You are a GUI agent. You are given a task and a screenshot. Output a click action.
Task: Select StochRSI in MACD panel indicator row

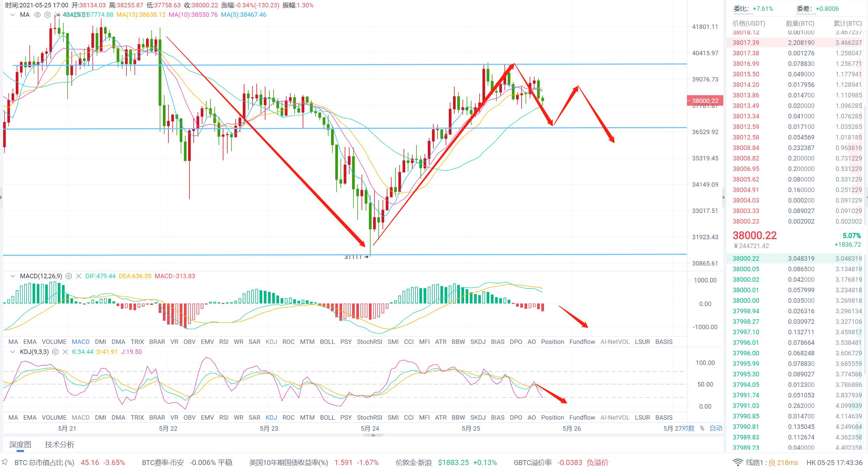[369, 342]
